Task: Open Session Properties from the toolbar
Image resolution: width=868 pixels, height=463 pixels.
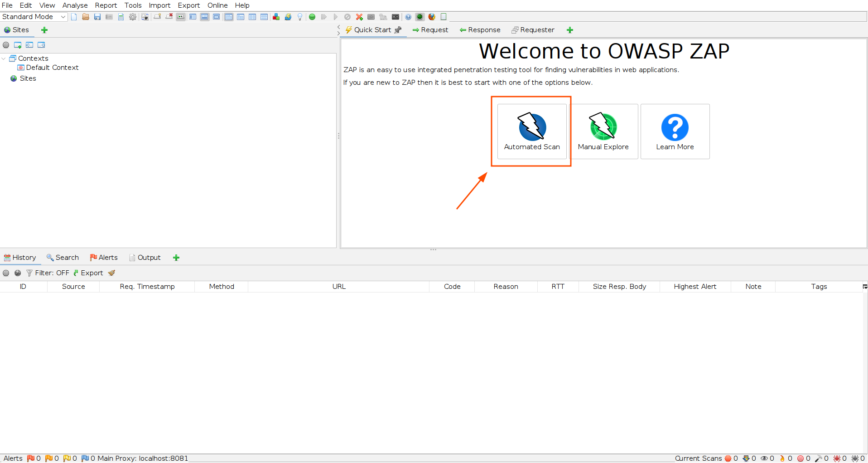Action: click(x=121, y=17)
